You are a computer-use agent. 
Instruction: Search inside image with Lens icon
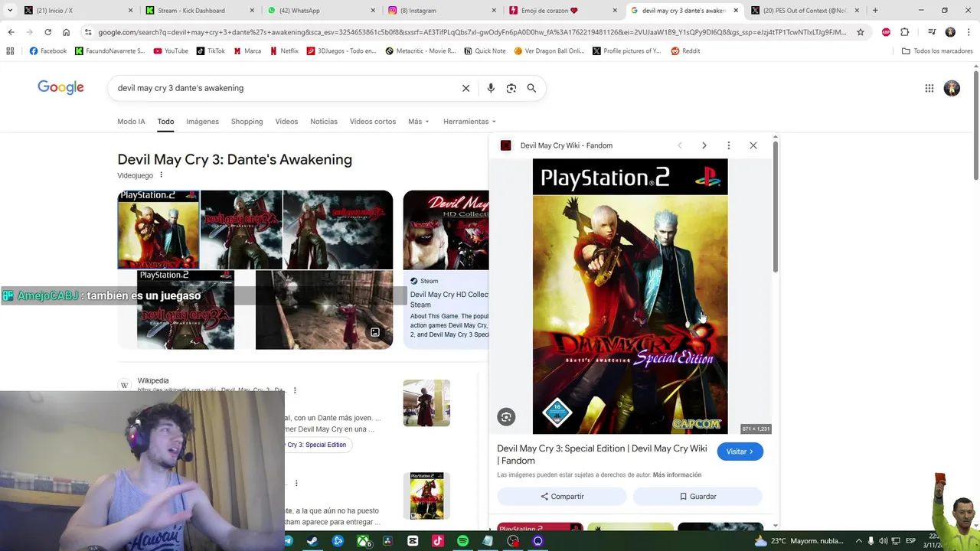pos(506,417)
